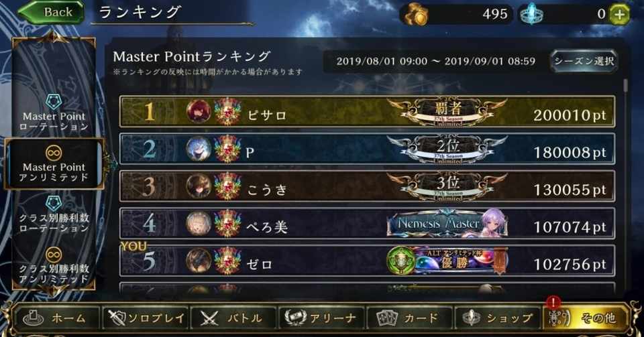The width and height of the screenshot is (644, 337).
Task: Switch to Master Point ローテーション tab
Action: click(54, 113)
